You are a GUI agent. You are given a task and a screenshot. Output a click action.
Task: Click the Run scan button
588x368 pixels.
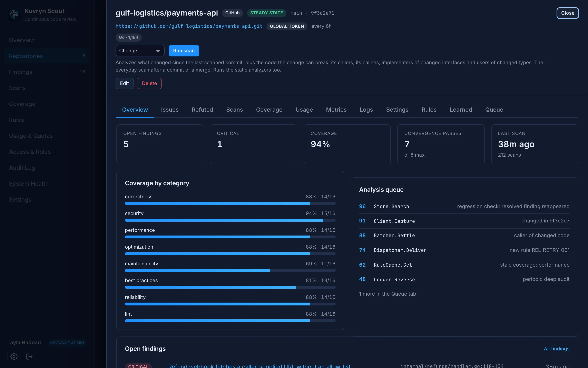click(184, 51)
